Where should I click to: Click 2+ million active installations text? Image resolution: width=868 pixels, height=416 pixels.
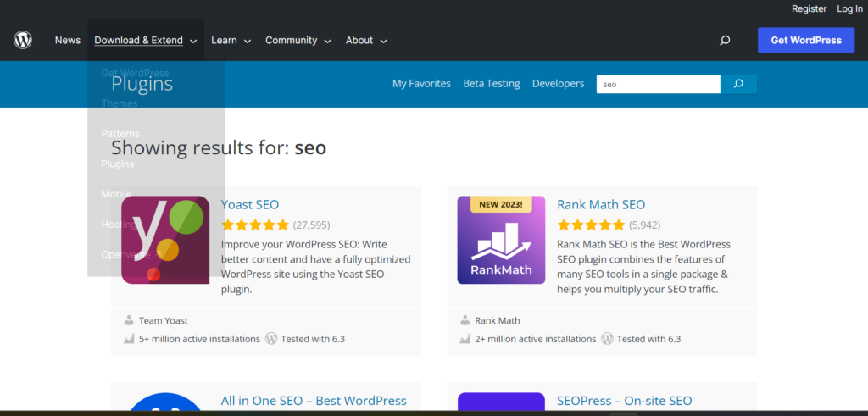(x=536, y=339)
